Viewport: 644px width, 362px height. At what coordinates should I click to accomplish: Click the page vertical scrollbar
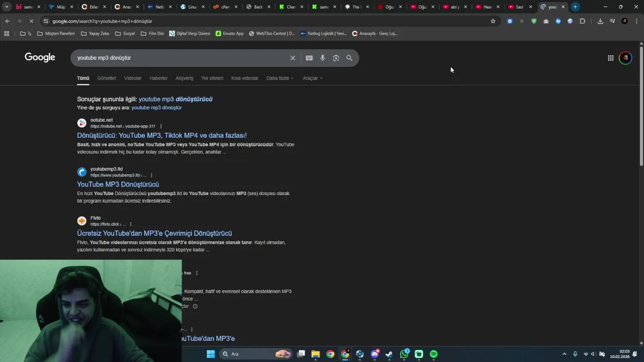[x=641, y=107]
